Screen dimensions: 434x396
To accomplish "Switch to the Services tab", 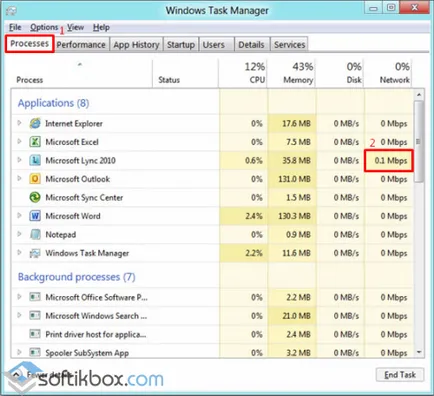I will click(x=289, y=45).
